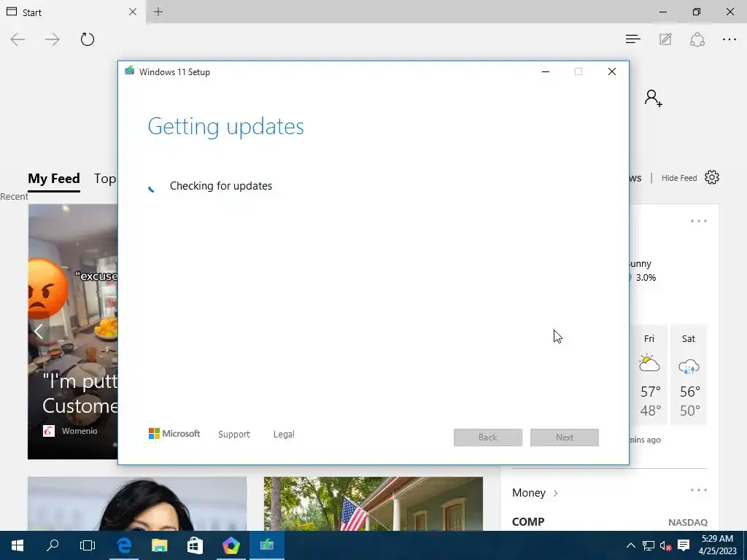Screen dimensions: 747x560
Task: Select Friday weather forecast
Action: pyautogui.click(x=649, y=374)
